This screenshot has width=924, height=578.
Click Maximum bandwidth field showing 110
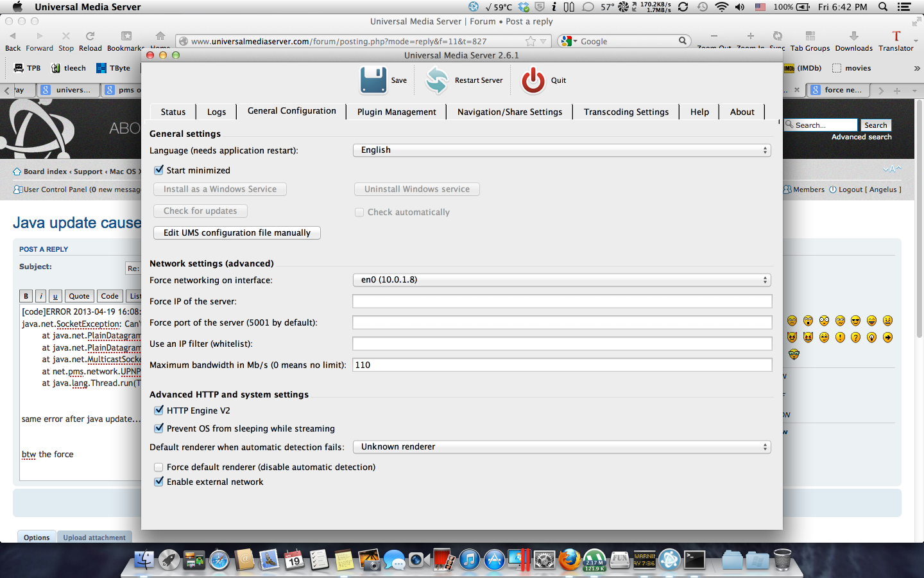pyautogui.click(x=562, y=365)
